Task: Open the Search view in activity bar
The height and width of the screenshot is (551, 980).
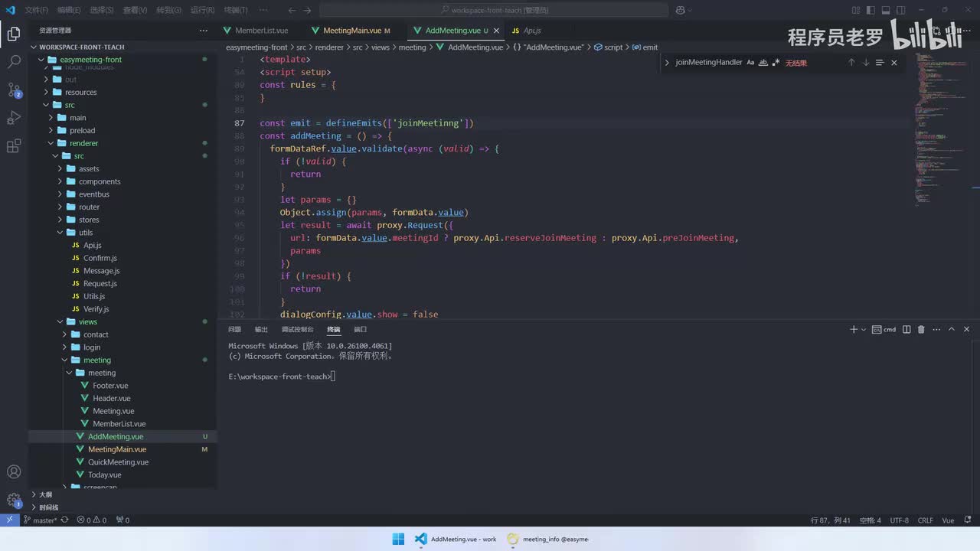Action: pos(14,62)
